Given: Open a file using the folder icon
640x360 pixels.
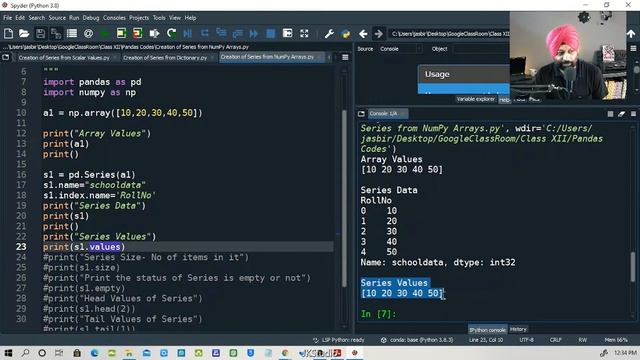Looking at the screenshot, I should [24, 33].
